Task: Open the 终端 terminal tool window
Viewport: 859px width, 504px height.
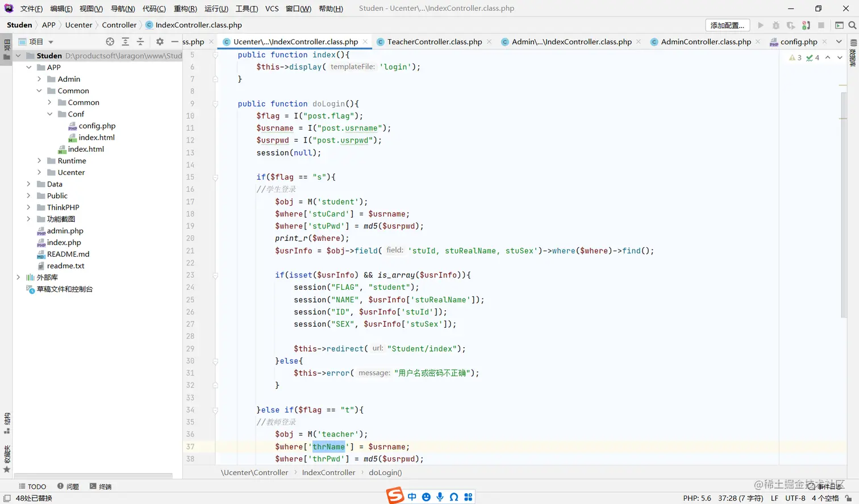Action: (x=101, y=486)
